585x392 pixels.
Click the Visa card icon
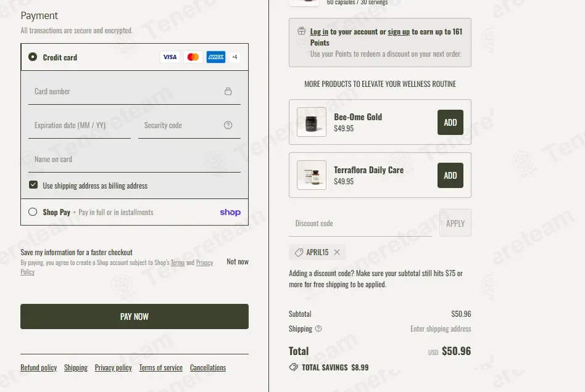tap(170, 57)
